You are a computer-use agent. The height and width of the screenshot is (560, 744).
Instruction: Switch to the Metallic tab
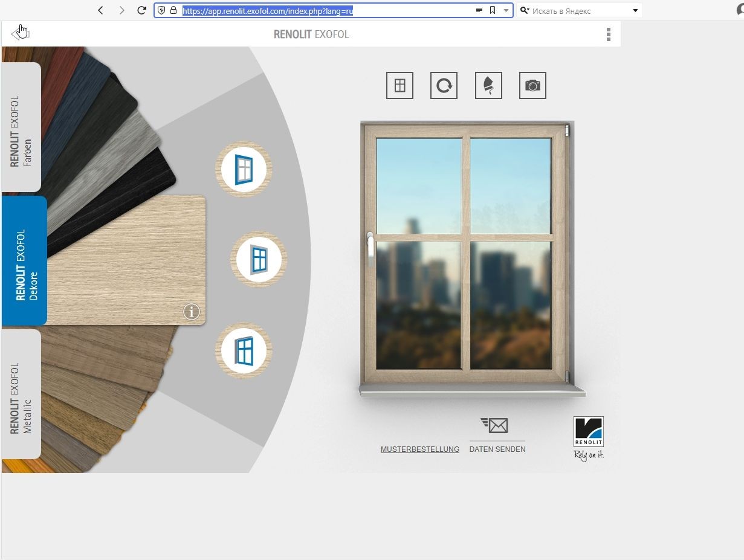pyautogui.click(x=22, y=394)
